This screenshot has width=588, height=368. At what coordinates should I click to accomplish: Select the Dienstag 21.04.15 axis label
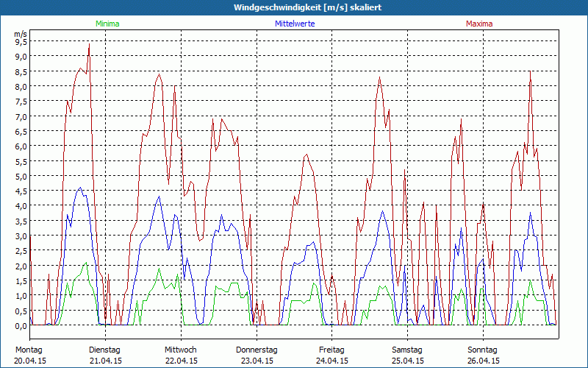pyautogui.click(x=105, y=355)
